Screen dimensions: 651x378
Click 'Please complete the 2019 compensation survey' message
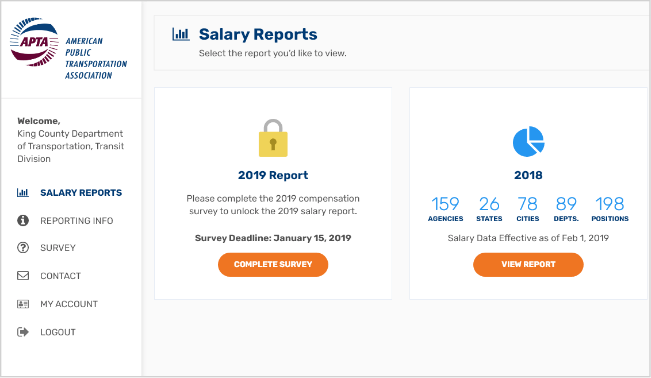tap(273, 205)
